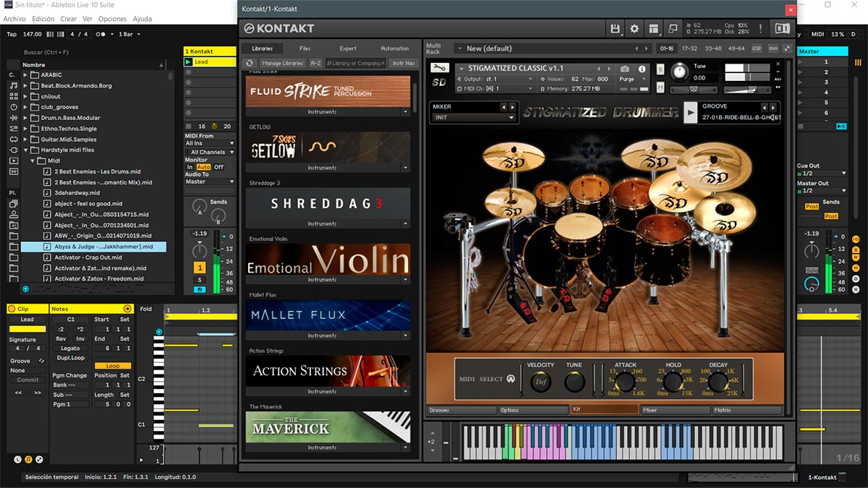
Task: Solo the Kontakt track with S button
Action: point(199,280)
